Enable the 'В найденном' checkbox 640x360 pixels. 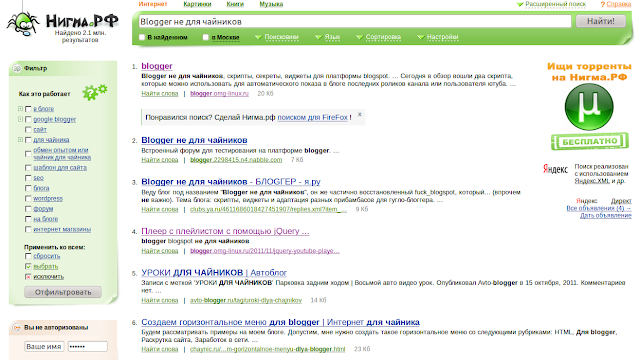point(142,37)
